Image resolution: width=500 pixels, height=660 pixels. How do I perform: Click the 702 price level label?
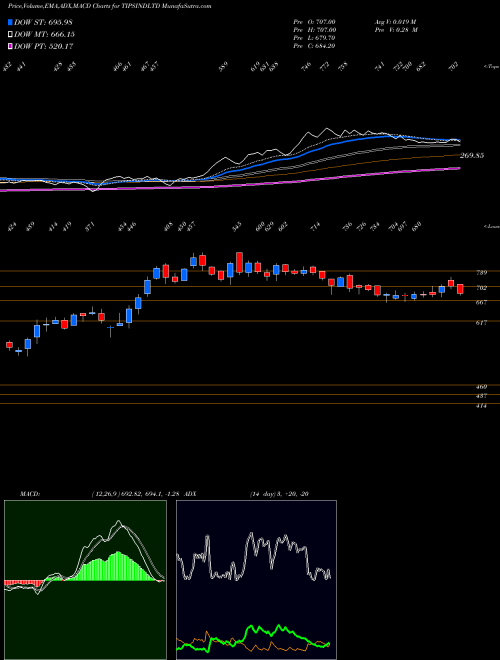(482, 288)
